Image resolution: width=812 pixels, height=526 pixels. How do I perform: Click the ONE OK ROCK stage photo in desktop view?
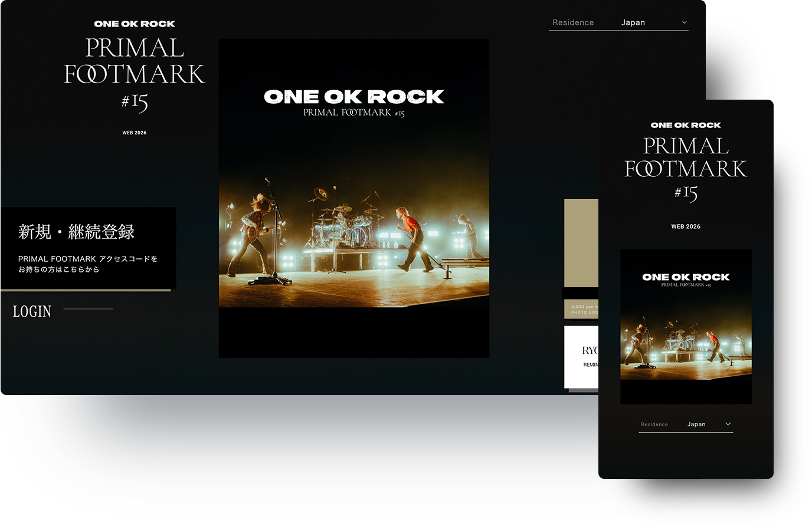tap(354, 198)
